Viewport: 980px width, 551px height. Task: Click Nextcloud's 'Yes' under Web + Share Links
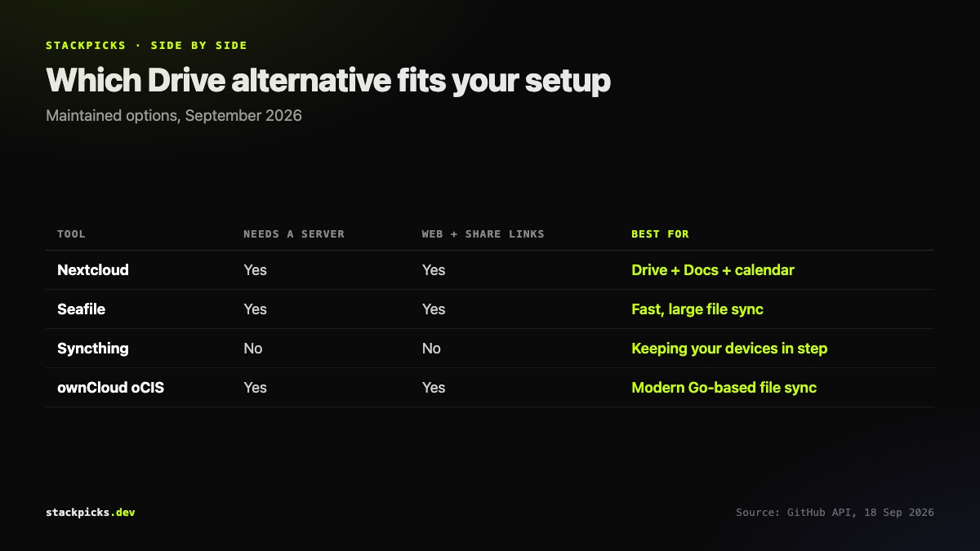point(433,270)
